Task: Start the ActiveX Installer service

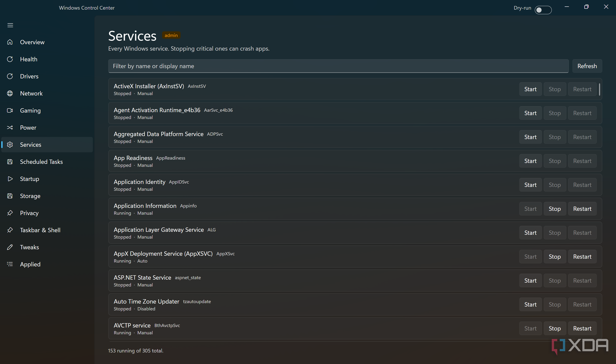Action: (530, 89)
